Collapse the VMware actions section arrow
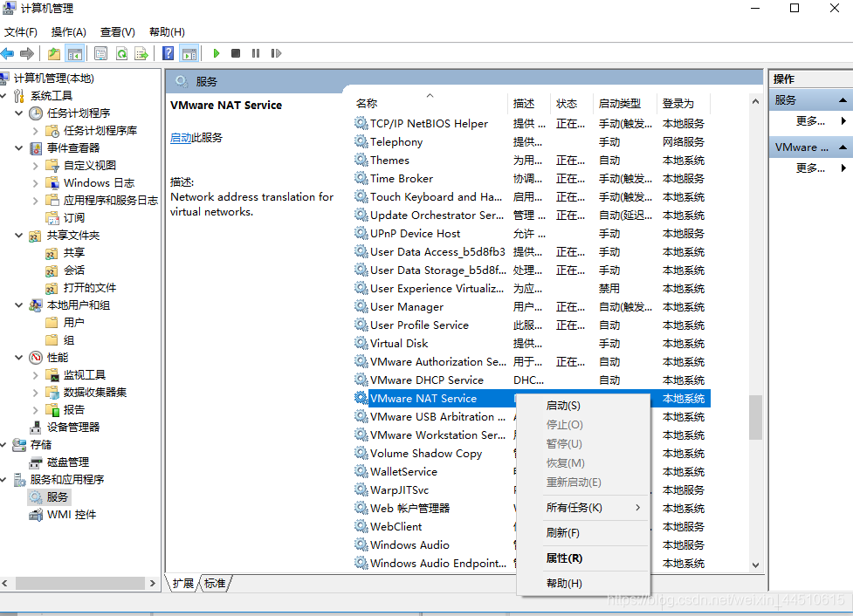 click(843, 147)
